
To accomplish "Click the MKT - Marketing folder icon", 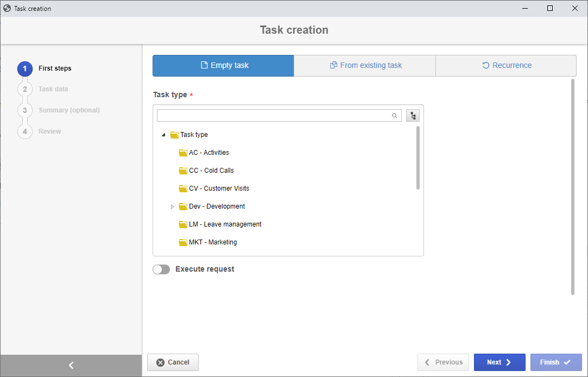I will coord(183,242).
